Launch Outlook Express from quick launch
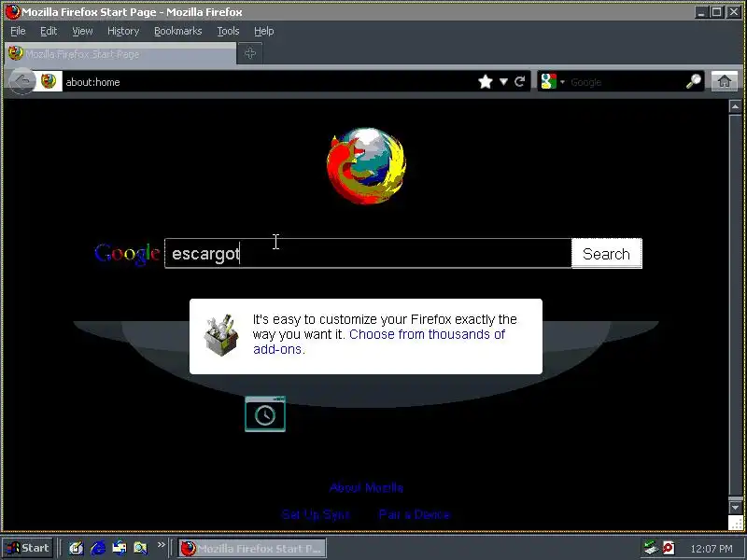Viewport: 747px width, 560px height. point(120,548)
